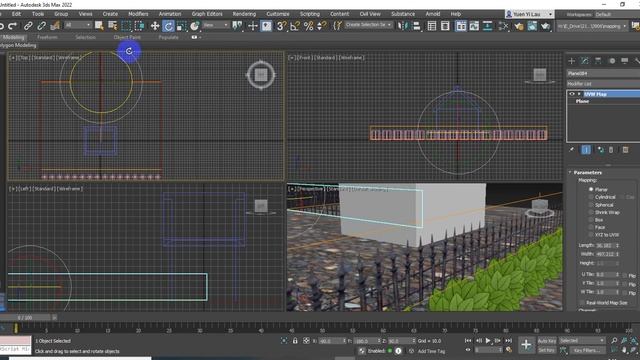The width and height of the screenshot is (640, 360).
Task: Toggle Show End Result icon
Action: (586, 150)
